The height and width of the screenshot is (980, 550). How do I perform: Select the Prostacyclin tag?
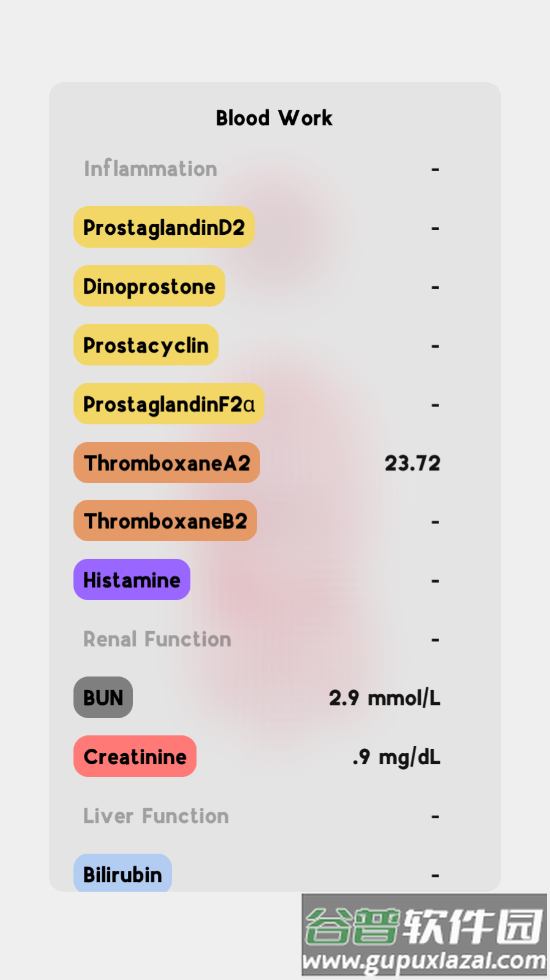pyautogui.click(x=146, y=345)
